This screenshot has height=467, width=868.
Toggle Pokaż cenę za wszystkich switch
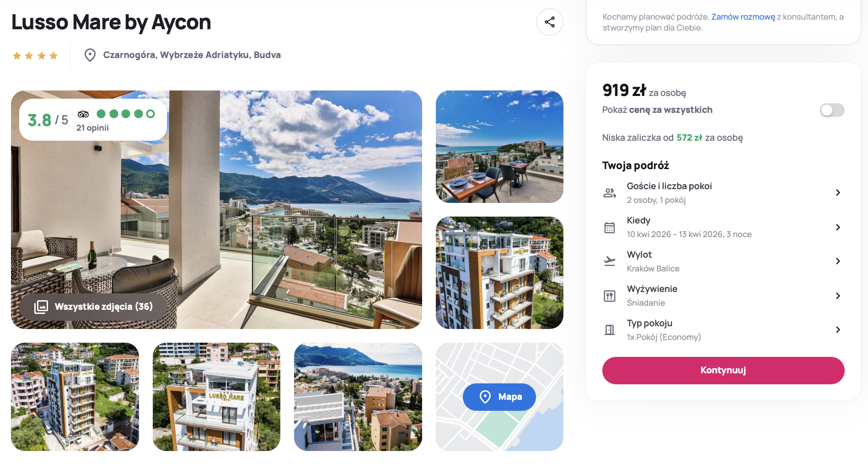[x=832, y=110]
